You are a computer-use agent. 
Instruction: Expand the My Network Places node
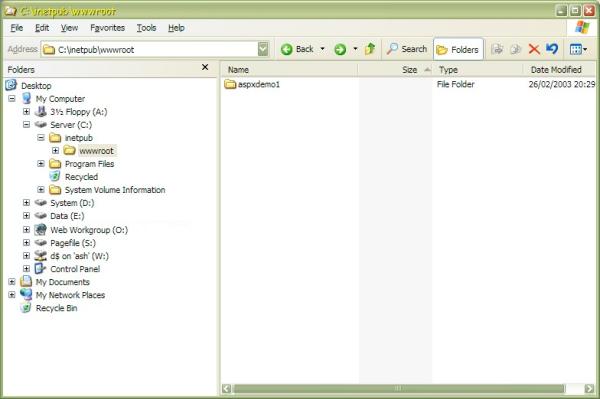point(12,295)
